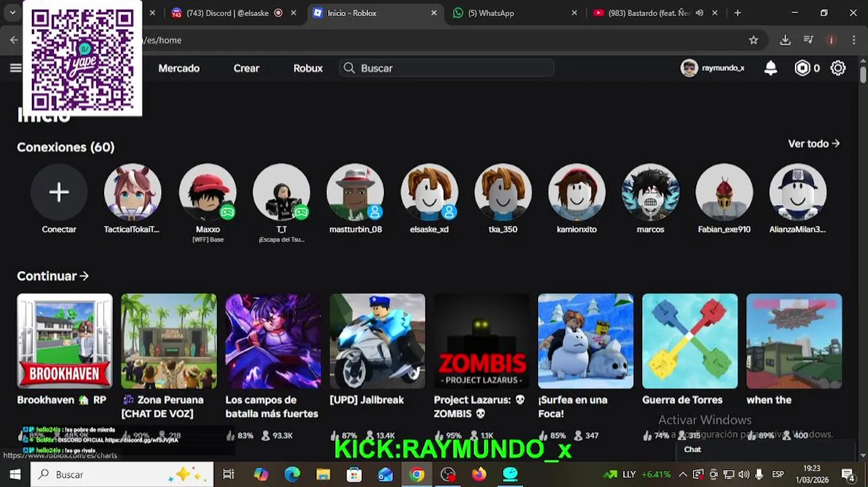Viewport: 868px width, 487px height.
Task: Open Maxxo friend avatar
Action: pyautogui.click(x=207, y=192)
